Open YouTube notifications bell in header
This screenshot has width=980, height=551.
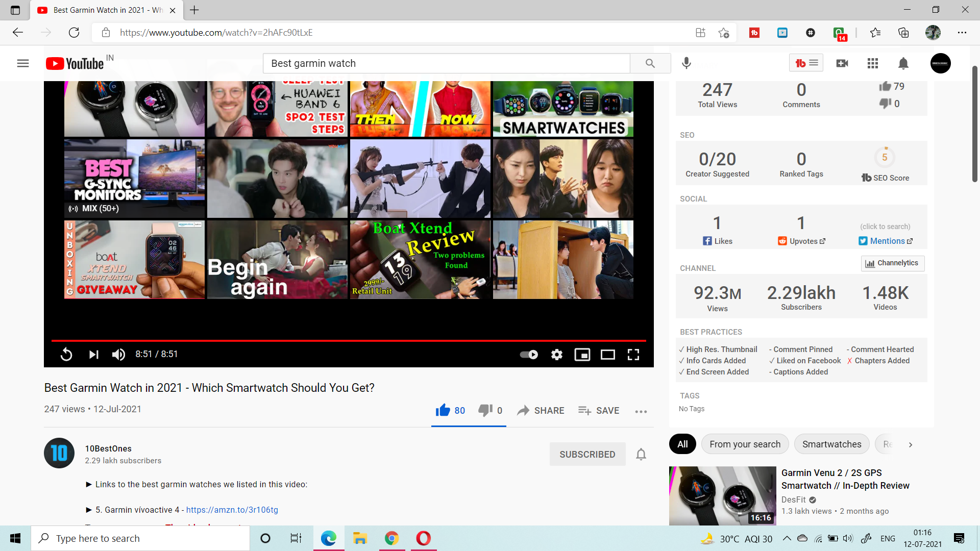click(x=903, y=63)
